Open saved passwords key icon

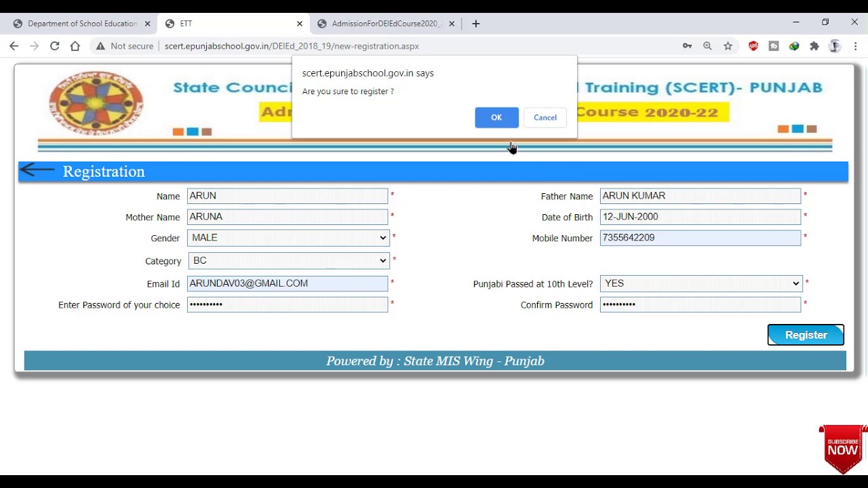coord(687,46)
